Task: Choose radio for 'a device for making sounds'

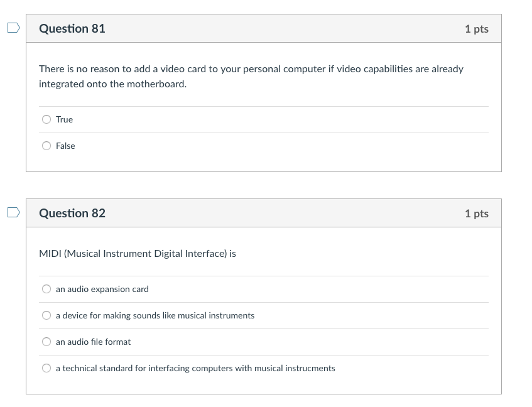Action: coord(46,315)
